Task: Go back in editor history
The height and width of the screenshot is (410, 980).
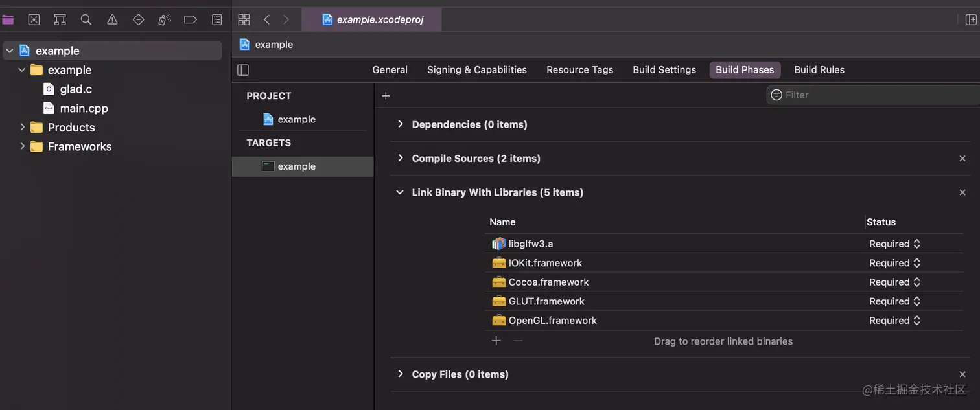Action: pos(266,19)
